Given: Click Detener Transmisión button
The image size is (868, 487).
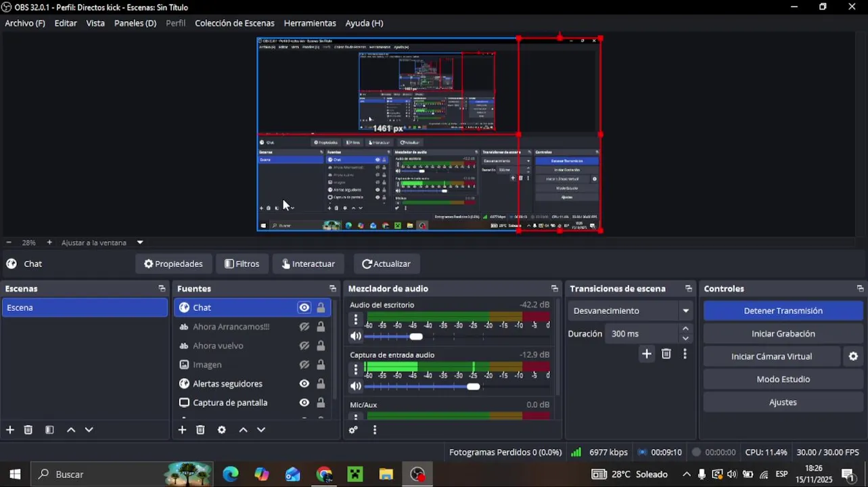Looking at the screenshot, I should [x=783, y=311].
